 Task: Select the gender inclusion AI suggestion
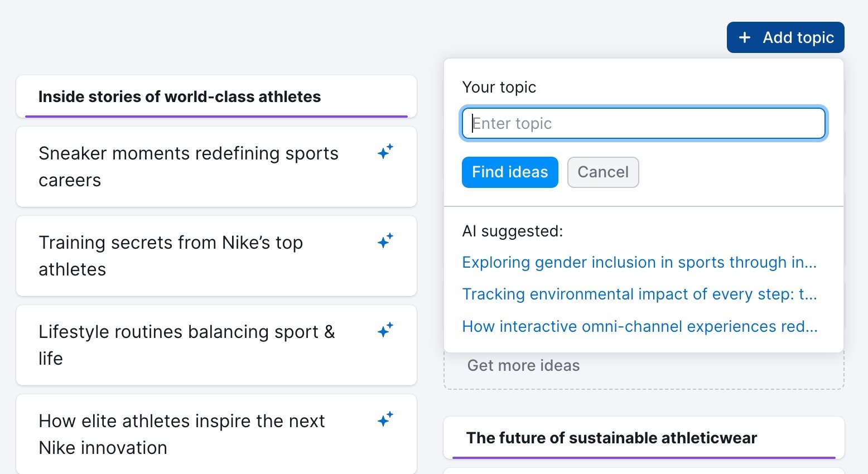(x=639, y=263)
